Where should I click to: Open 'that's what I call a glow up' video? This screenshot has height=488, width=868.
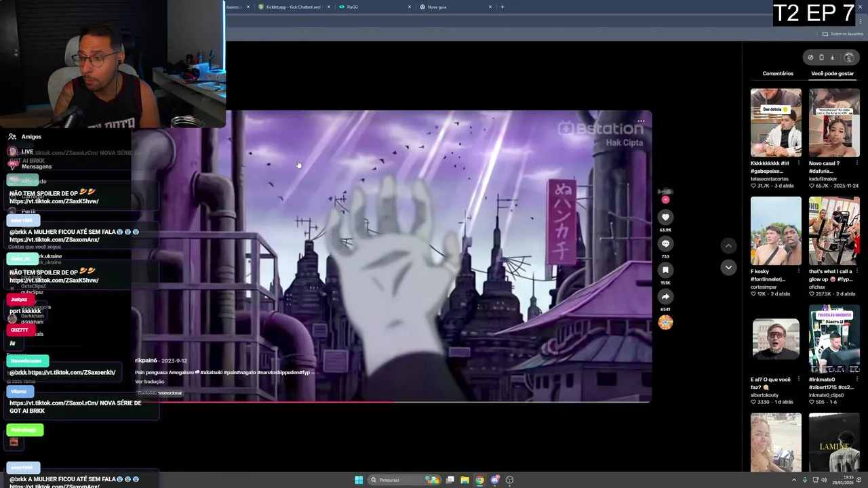coord(834,231)
